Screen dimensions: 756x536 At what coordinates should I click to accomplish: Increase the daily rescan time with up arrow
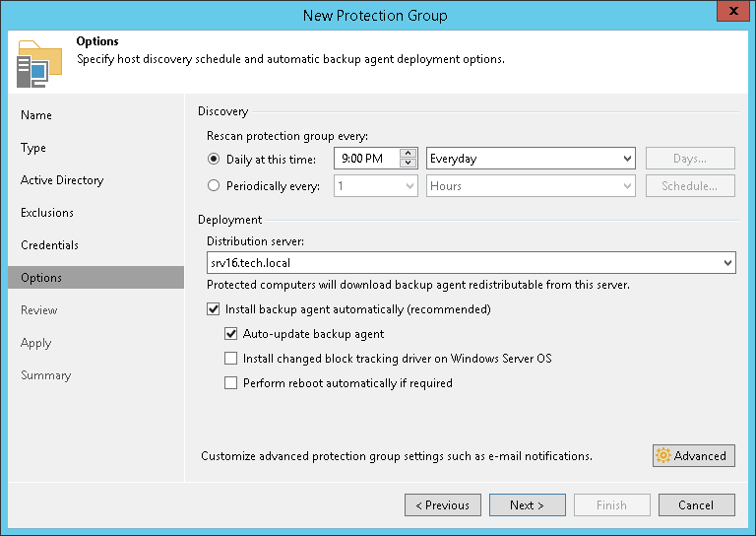[409, 153]
